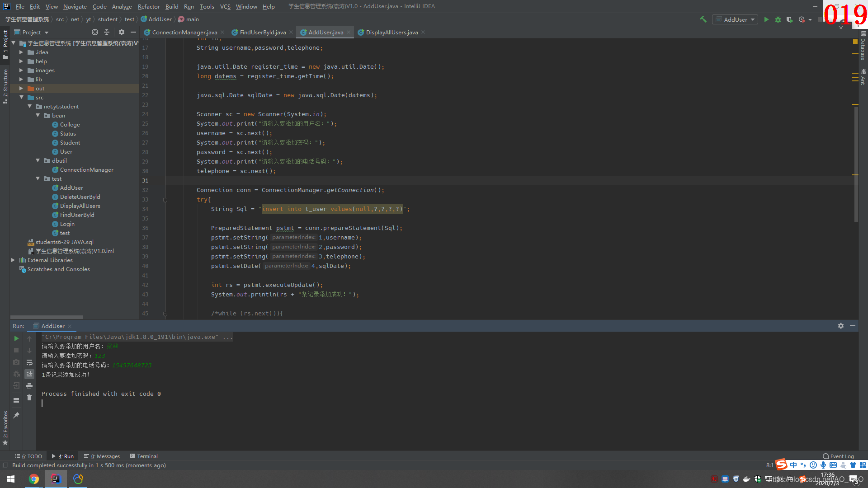Toggle soft-wrap in Run console
The height and width of the screenshot is (488, 868).
tap(29, 362)
